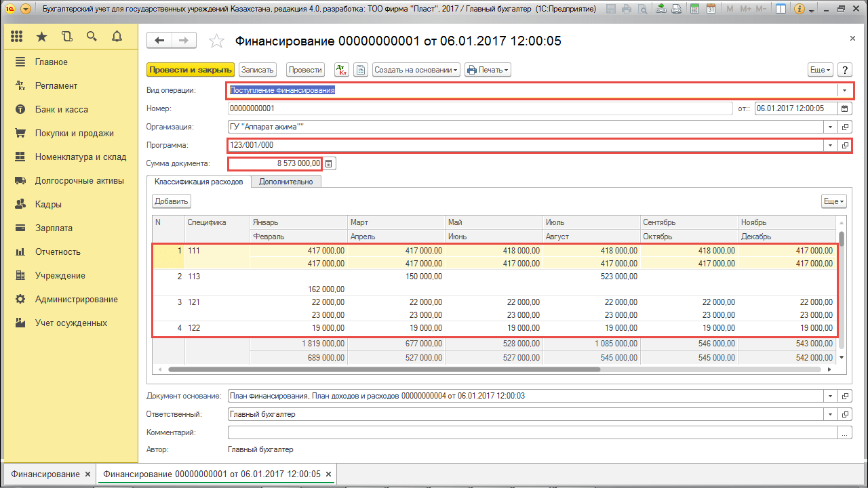The width and height of the screenshot is (868, 488).
Task: Switch to the Дополнительно tab
Action: 285,182
